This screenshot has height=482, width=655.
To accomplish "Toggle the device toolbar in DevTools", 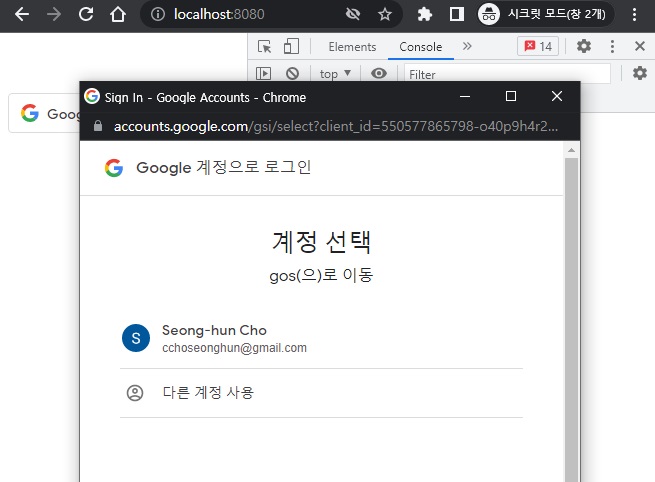I will [x=291, y=46].
